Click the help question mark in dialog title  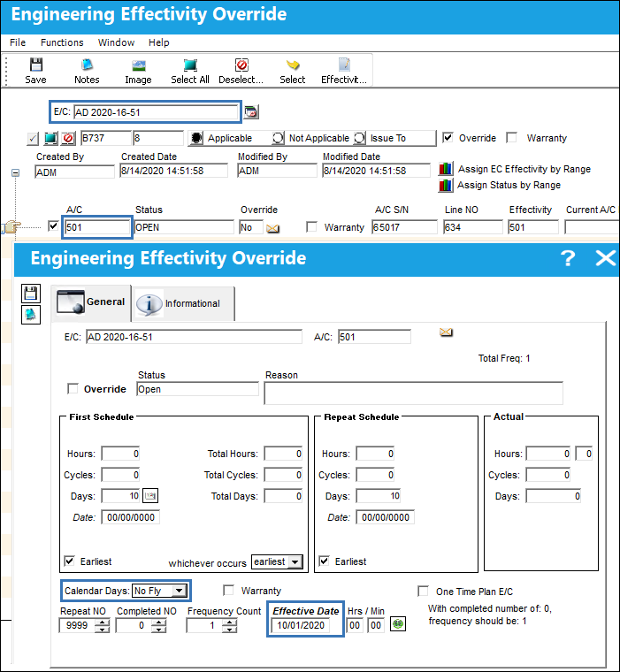point(568,258)
